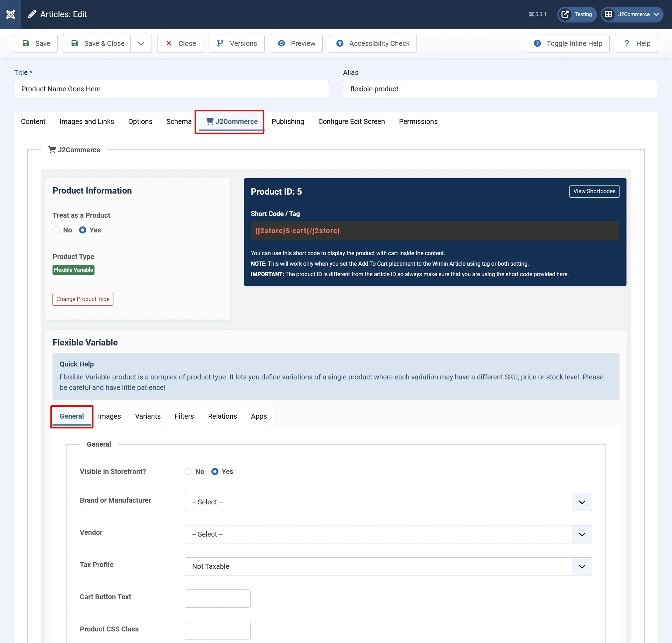Viewport: 672px width, 643px height.
Task: Open the Images and Links tab
Action: pos(87,121)
